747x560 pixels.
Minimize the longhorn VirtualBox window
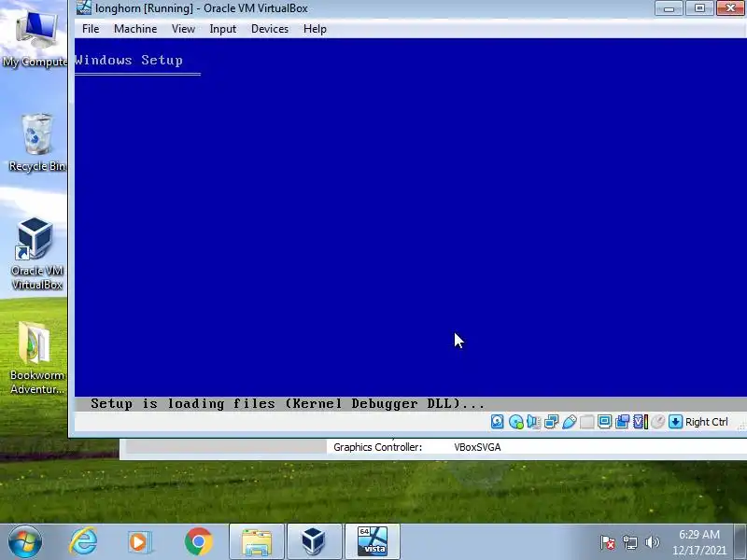point(669,8)
